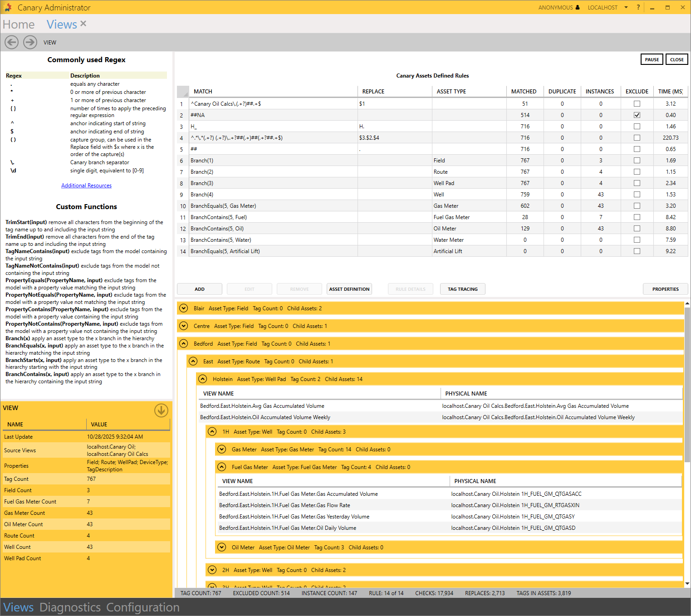
Task: Click the Additional Resources link
Action: pyautogui.click(x=86, y=186)
